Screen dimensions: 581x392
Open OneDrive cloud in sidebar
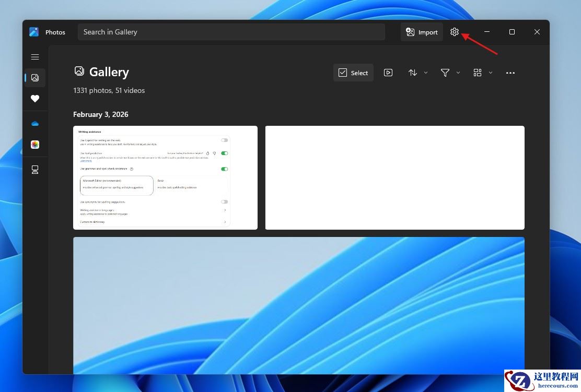click(x=35, y=124)
